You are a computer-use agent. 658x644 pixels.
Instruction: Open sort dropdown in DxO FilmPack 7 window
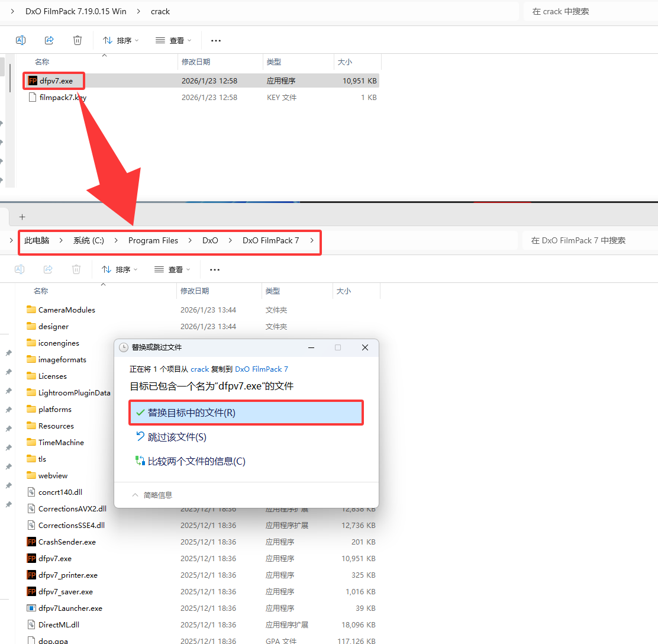tap(119, 269)
